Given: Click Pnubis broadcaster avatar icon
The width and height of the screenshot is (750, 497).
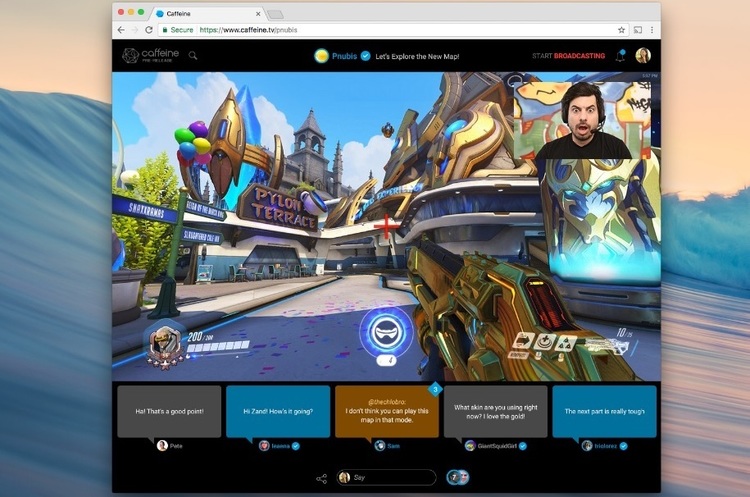Looking at the screenshot, I should 321,56.
